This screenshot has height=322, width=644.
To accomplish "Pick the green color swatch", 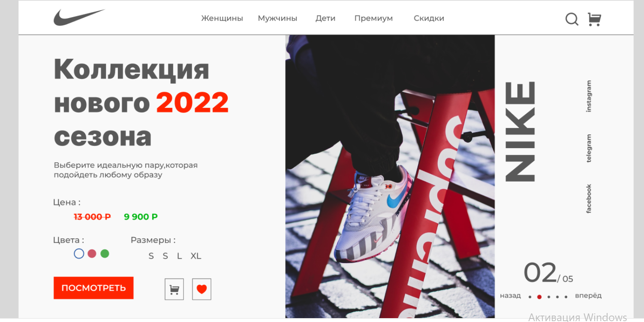I will tap(105, 253).
